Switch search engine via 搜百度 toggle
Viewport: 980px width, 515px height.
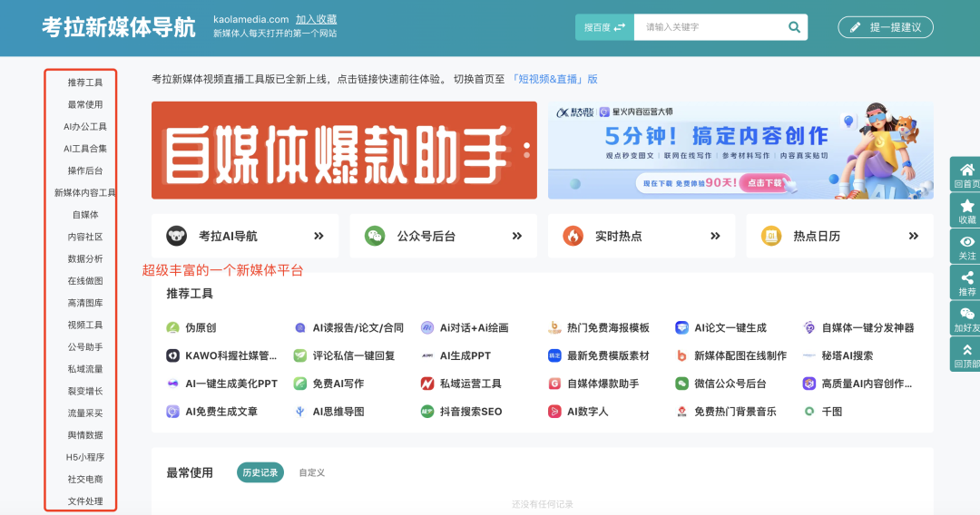(604, 27)
